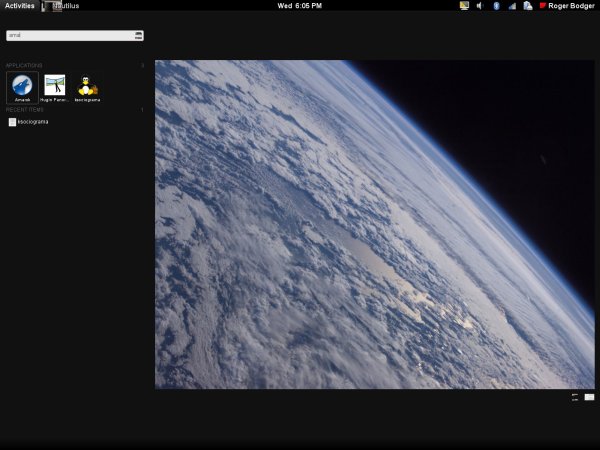The height and width of the screenshot is (450, 600).
Task: Click the red status flag beside username
Action: click(x=543, y=6)
